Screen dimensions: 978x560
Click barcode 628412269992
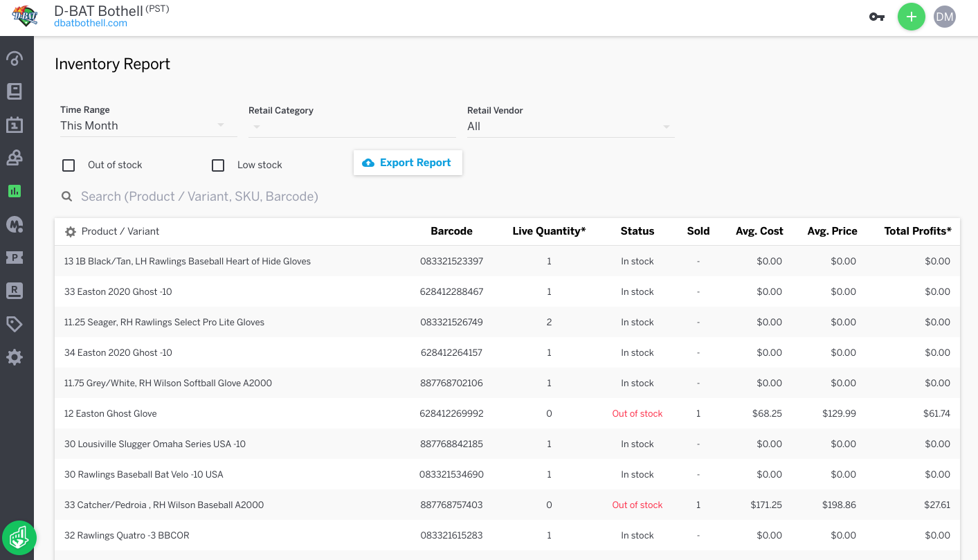[x=451, y=414]
